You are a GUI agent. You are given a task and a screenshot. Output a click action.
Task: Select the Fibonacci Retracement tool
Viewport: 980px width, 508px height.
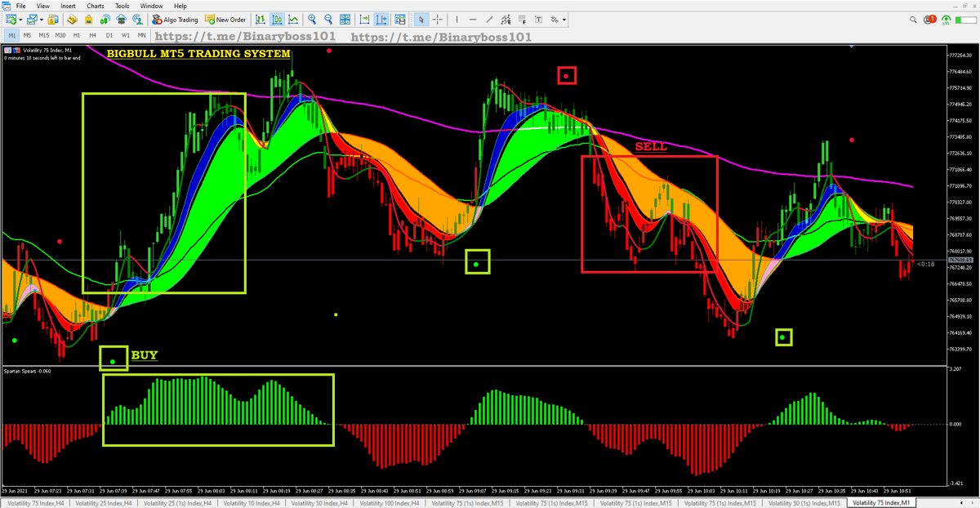pos(523,20)
